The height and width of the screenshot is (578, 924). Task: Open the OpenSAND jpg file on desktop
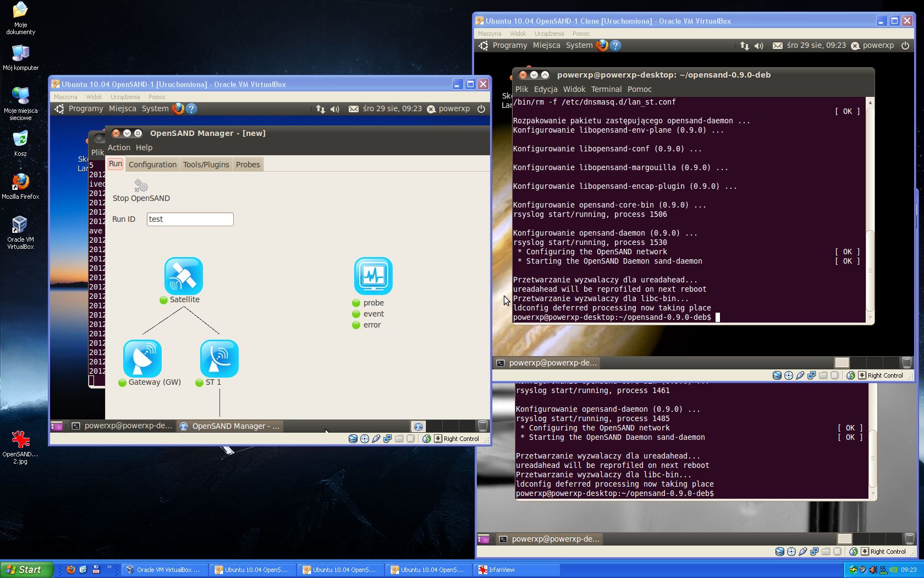20,448
